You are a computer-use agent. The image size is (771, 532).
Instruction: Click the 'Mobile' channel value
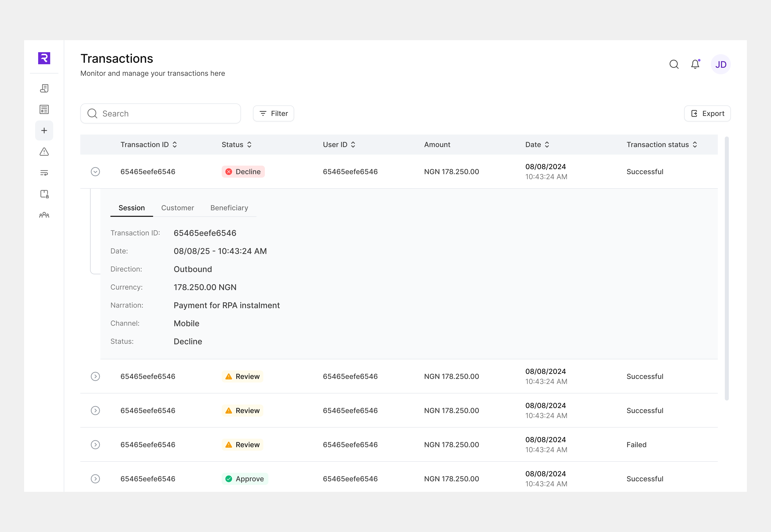click(x=186, y=323)
